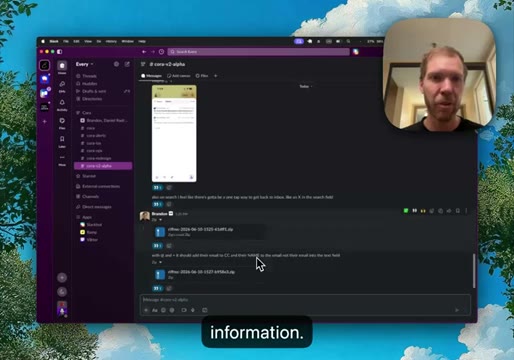The height and width of the screenshot is (360, 514).
Task: Click the compose new message icon
Action: coord(127,64)
